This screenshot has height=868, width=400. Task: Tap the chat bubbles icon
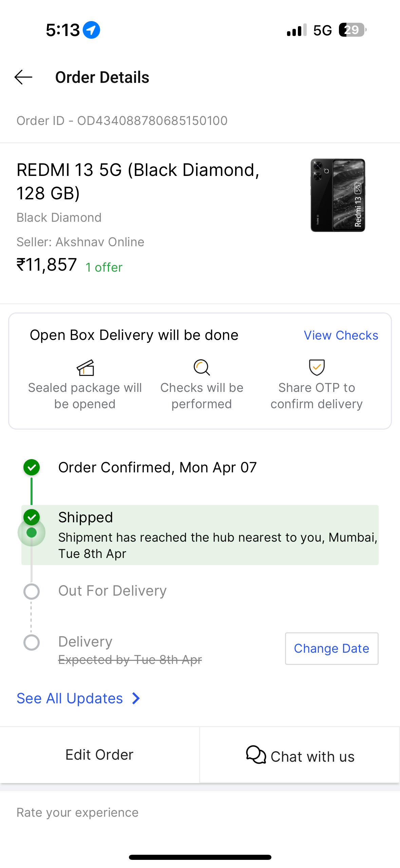tap(256, 755)
